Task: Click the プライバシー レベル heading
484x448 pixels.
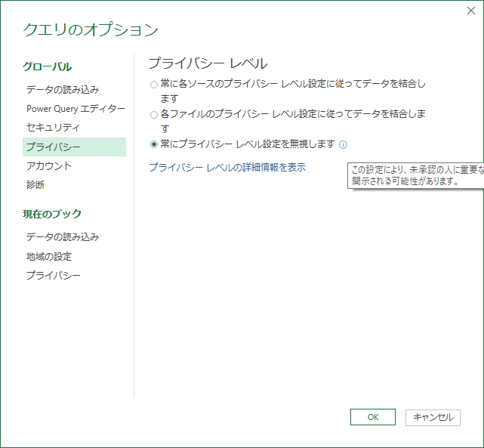Action: tap(208, 63)
